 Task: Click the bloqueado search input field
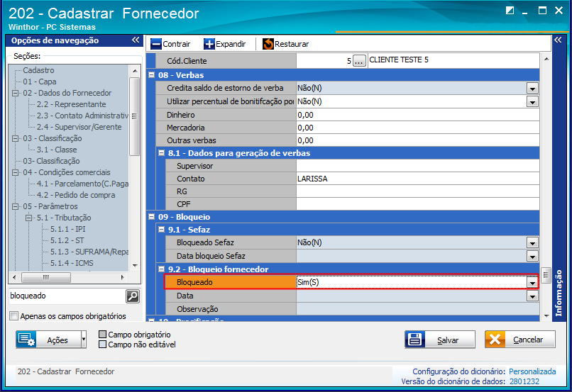pos(67,296)
